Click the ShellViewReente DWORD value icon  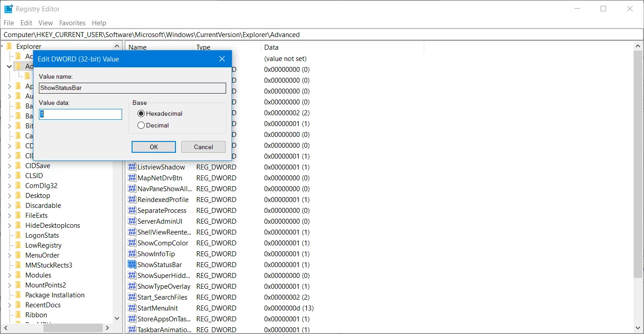coord(132,232)
